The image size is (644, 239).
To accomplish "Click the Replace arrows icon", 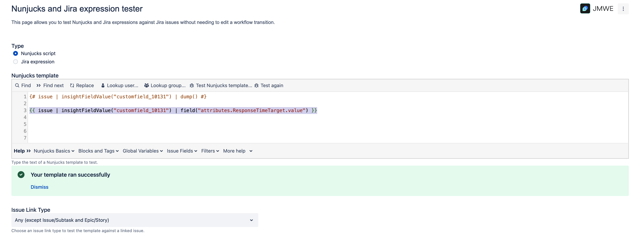I will click(72, 86).
